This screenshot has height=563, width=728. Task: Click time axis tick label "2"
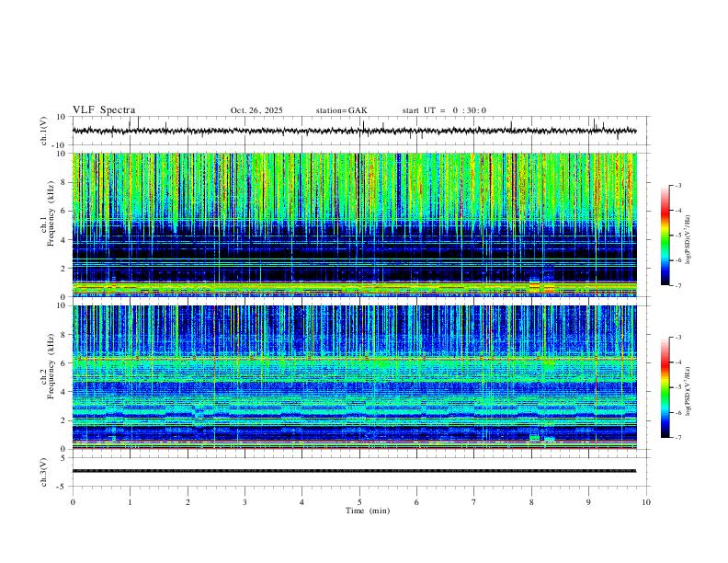pyautogui.click(x=188, y=502)
